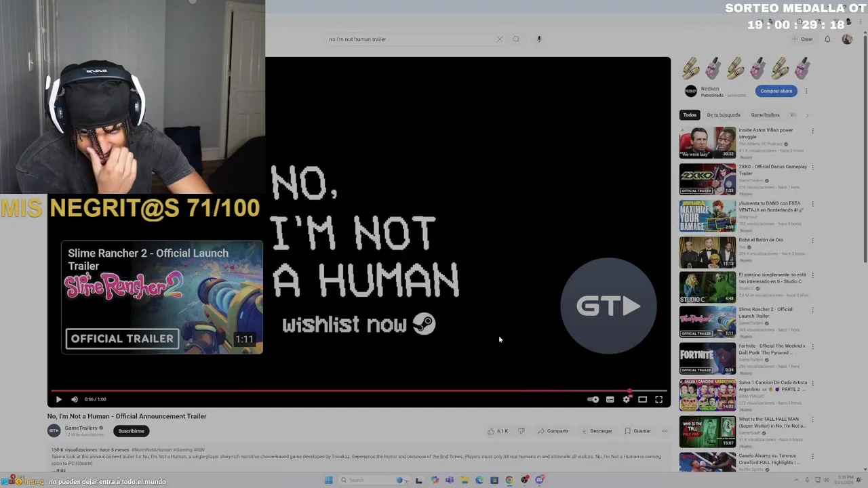Open more actions ellipsis under video
The height and width of the screenshot is (488, 868).
click(x=665, y=431)
